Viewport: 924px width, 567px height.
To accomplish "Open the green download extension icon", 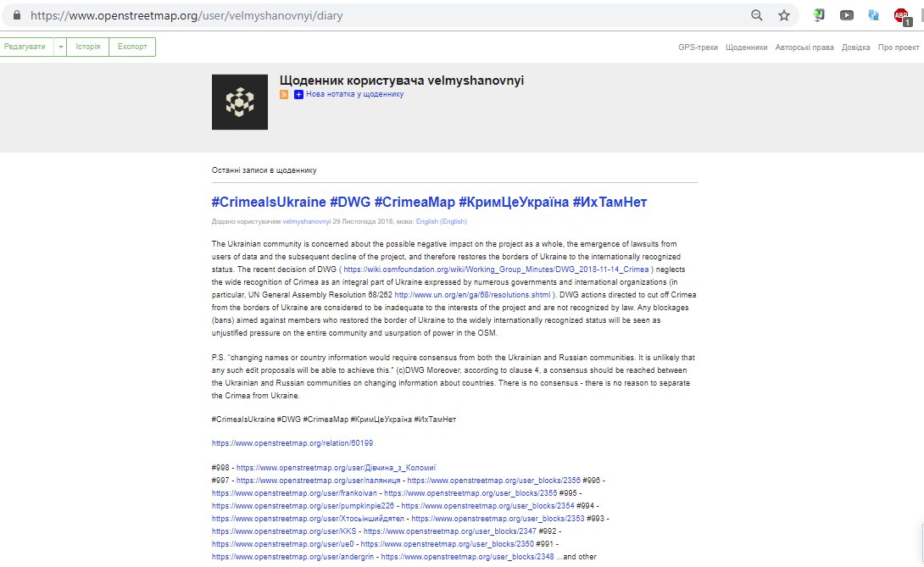I will coord(819,15).
